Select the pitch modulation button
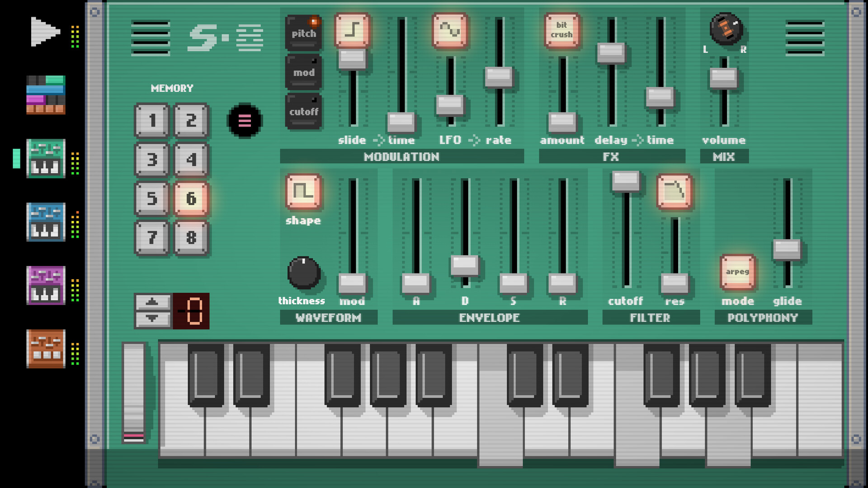 click(x=302, y=34)
